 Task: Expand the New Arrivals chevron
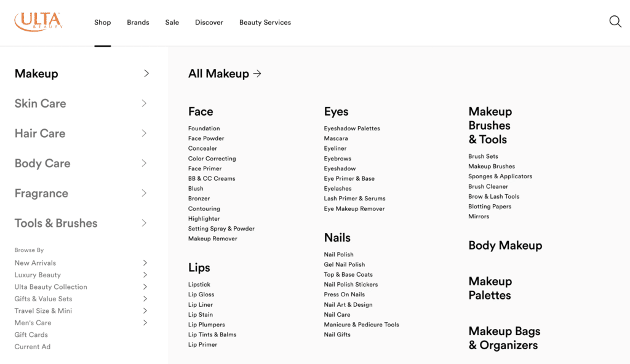click(x=145, y=263)
